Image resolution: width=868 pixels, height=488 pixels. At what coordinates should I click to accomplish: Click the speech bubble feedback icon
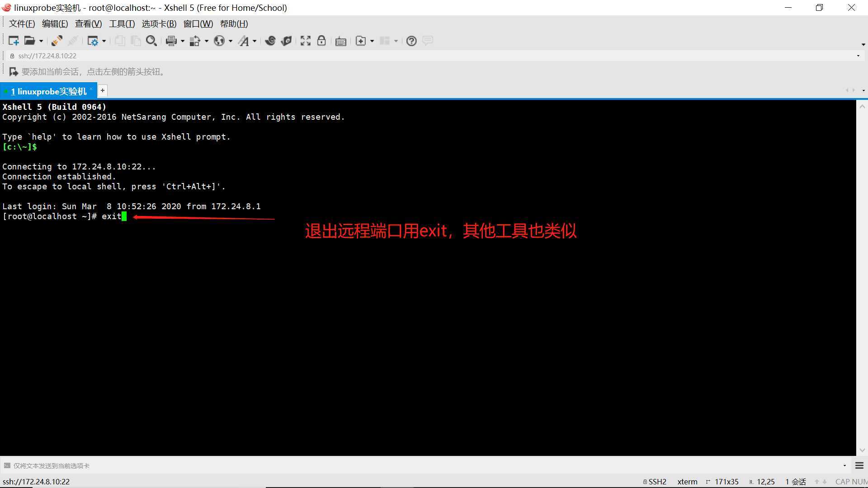428,41
